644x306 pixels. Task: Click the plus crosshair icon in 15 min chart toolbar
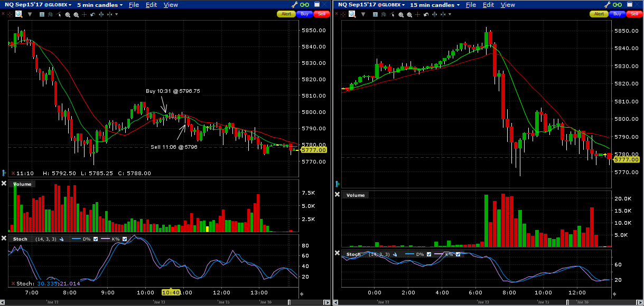pos(417,15)
